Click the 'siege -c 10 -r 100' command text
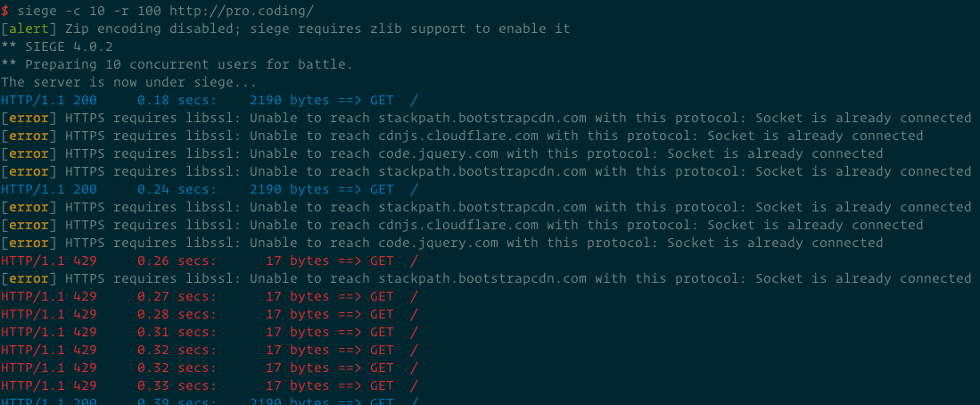Image resolution: width=980 pixels, height=405 pixels. pyautogui.click(x=89, y=12)
